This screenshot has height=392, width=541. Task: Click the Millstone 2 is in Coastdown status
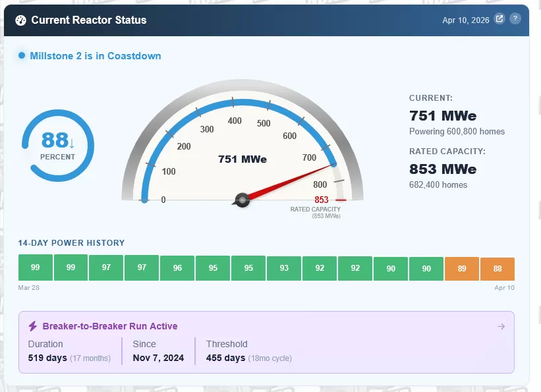click(x=96, y=56)
